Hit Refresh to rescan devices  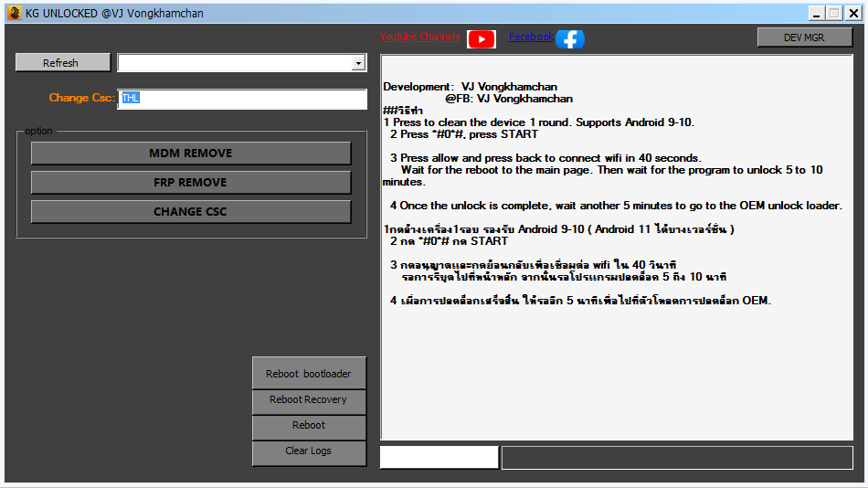coord(62,63)
